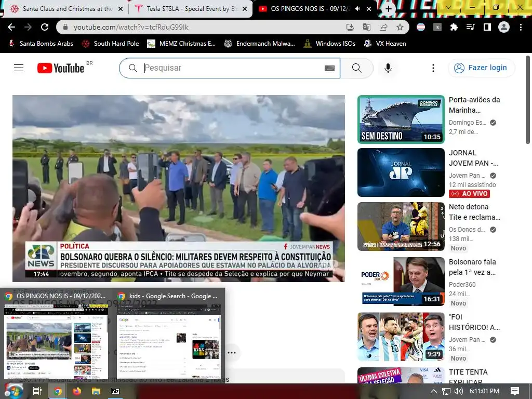Click the YouTube logo

click(x=61, y=68)
